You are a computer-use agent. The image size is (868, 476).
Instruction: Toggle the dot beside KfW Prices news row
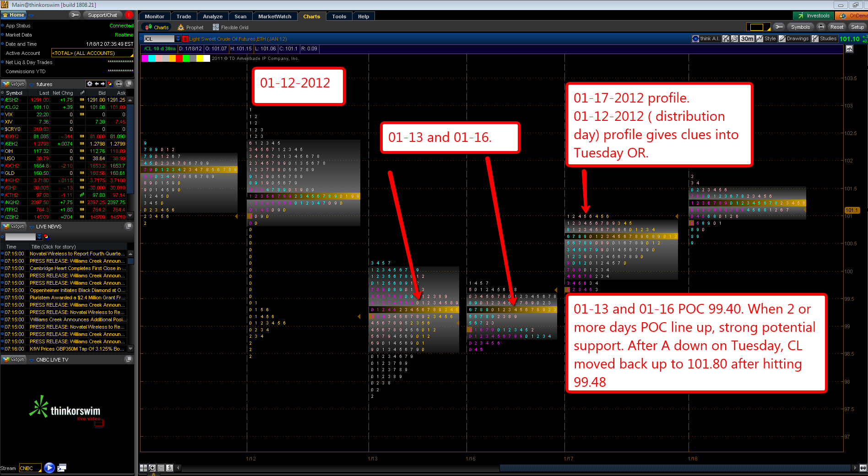click(x=2, y=349)
